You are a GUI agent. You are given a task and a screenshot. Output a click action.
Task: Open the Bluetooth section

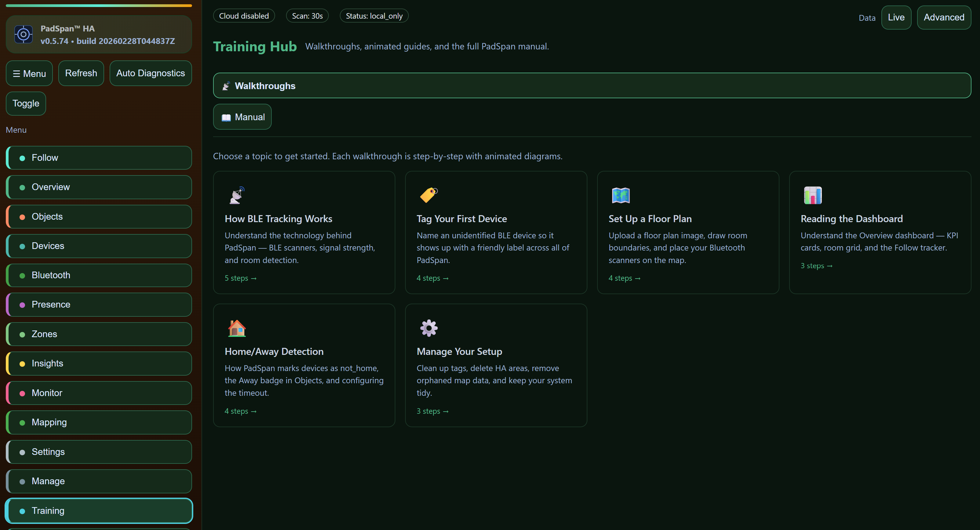tap(99, 275)
